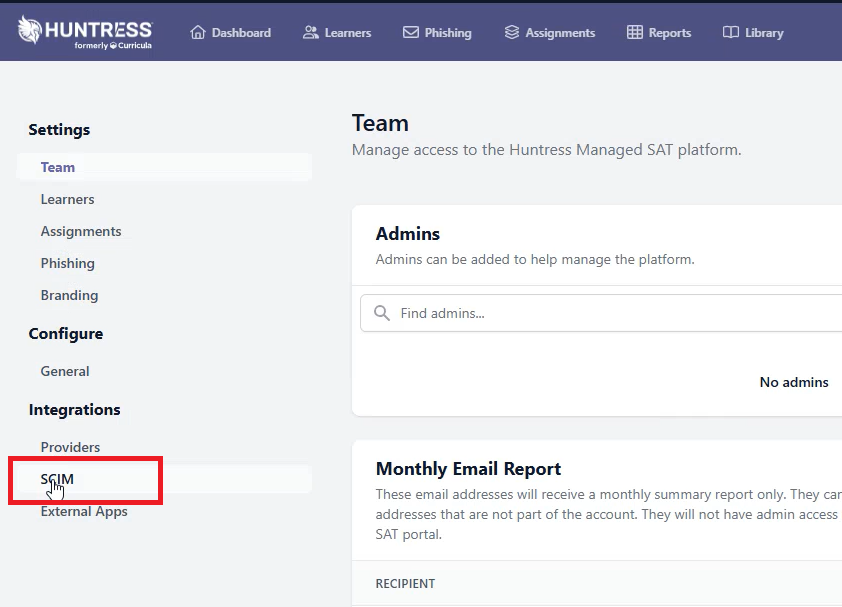Open Assignments in the top navigation
The width and height of the screenshot is (842, 607).
550,33
